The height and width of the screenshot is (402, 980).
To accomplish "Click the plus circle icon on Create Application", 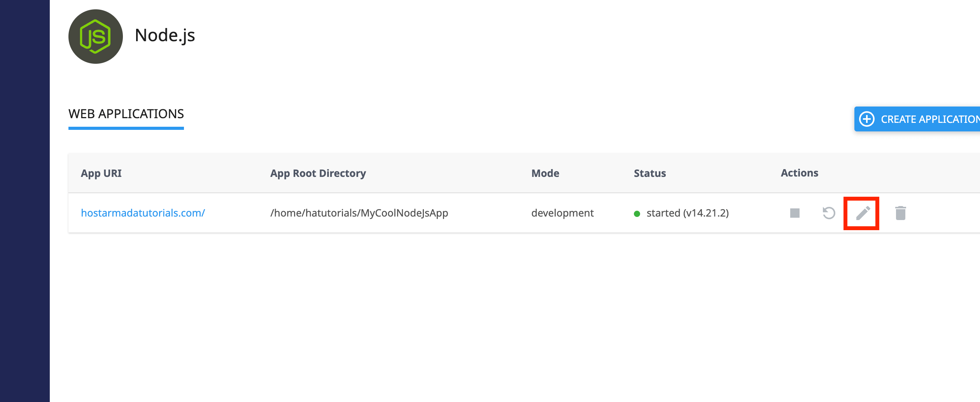I will point(867,119).
